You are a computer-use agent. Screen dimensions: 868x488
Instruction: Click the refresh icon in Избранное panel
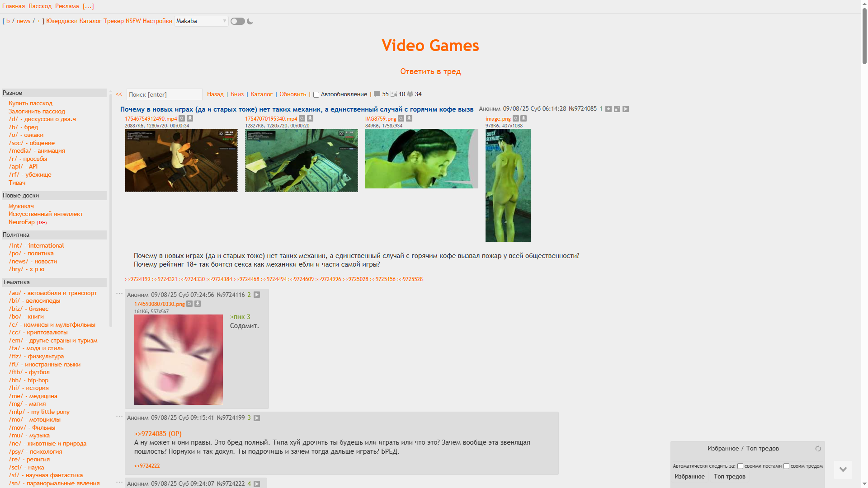click(x=818, y=449)
